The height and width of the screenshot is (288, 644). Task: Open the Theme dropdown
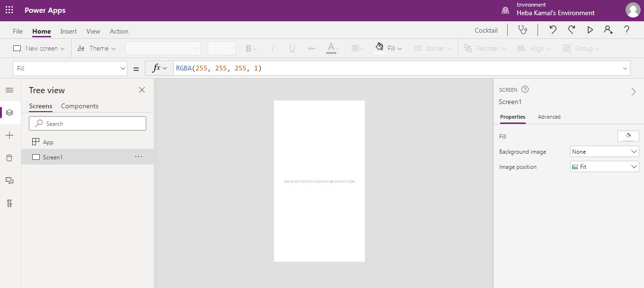[x=97, y=48]
